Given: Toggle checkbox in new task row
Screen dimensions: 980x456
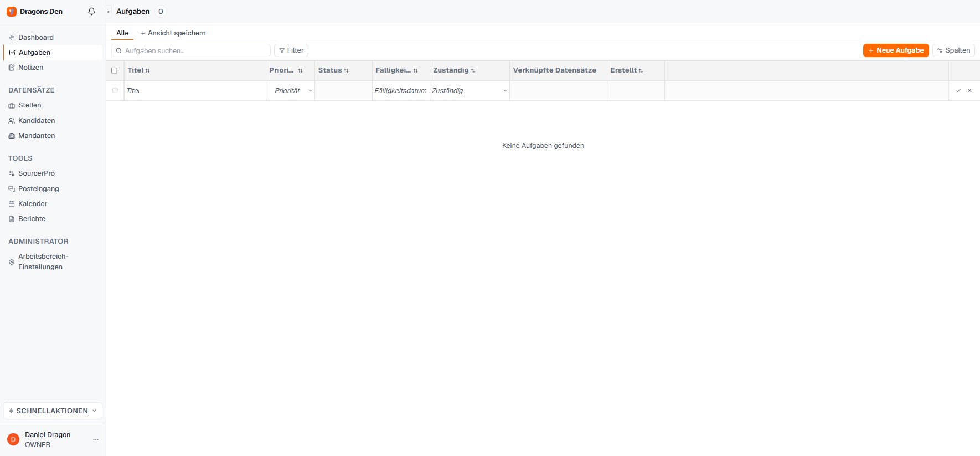Looking at the screenshot, I should (115, 90).
